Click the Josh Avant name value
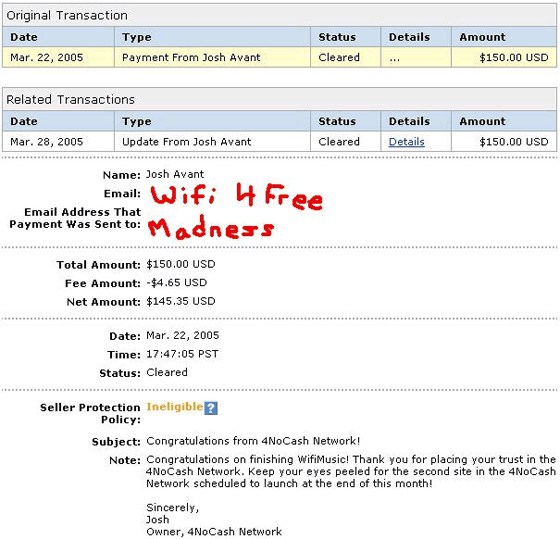Viewport: 560px width, 539px height. point(175,174)
